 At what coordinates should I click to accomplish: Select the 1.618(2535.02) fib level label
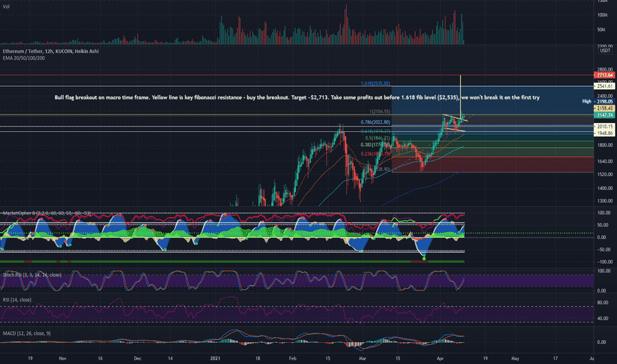(375, 83)
